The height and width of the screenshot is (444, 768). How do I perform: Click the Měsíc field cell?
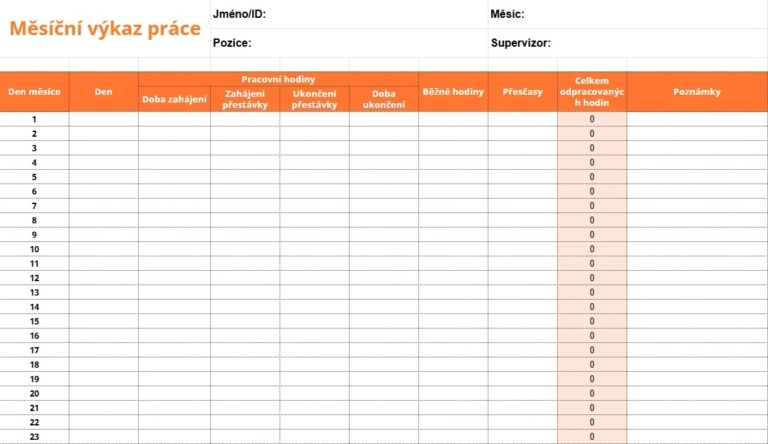point(627,14)
